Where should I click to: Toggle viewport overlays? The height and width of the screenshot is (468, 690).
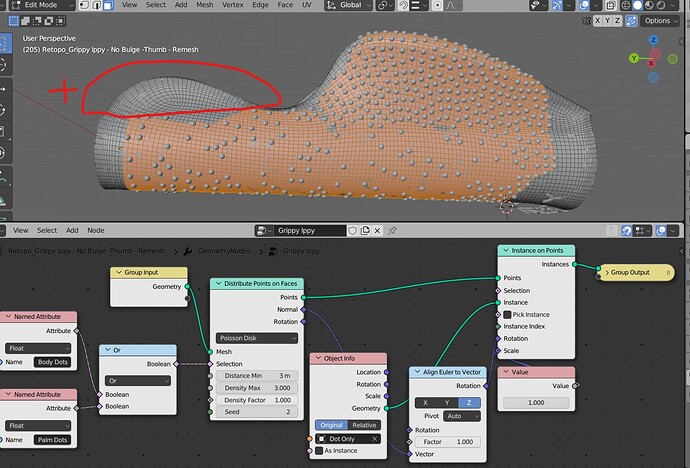[x=584, y=5]
